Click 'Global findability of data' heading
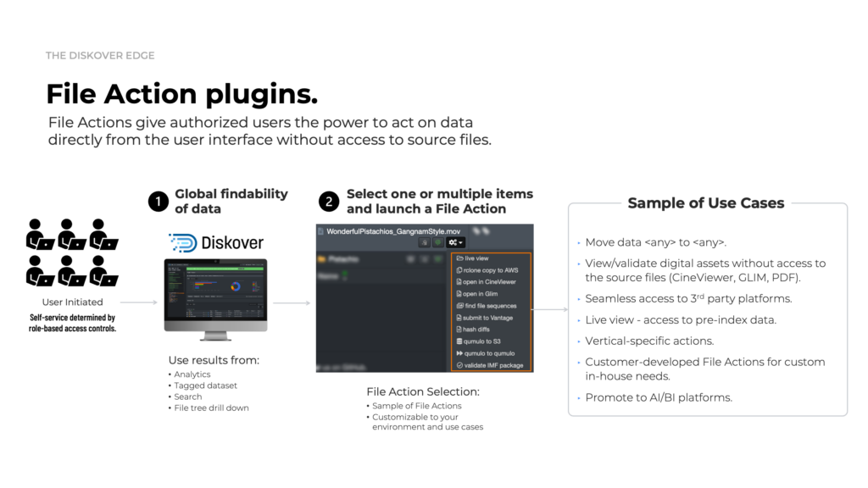Screen dimensions: 868x488 click(231, 202)
